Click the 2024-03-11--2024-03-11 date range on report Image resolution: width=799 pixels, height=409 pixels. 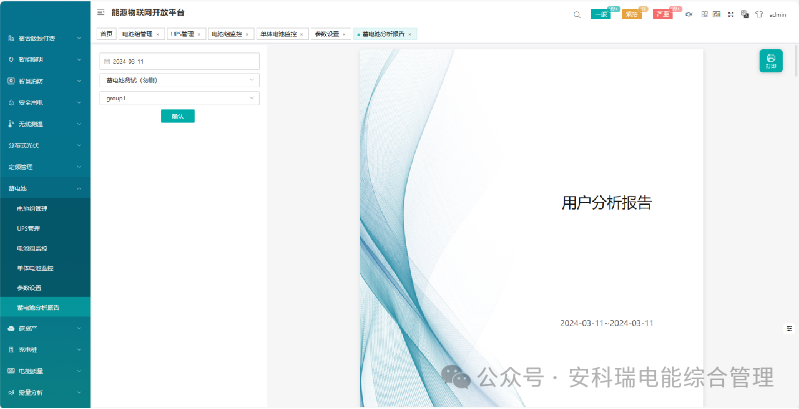[607, 323]
